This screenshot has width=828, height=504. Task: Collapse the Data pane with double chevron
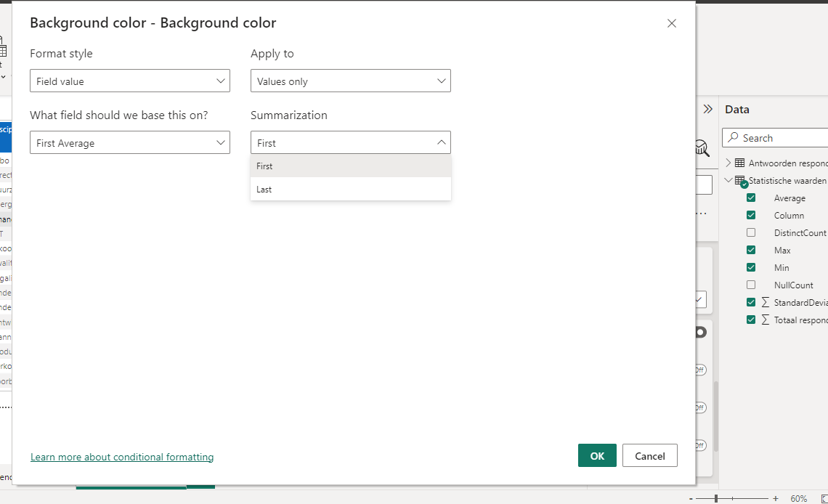(x=707, y=109)
